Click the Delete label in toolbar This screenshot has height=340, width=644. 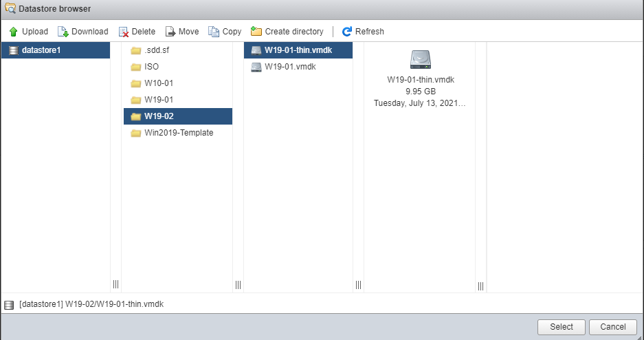tap(144, 32)
